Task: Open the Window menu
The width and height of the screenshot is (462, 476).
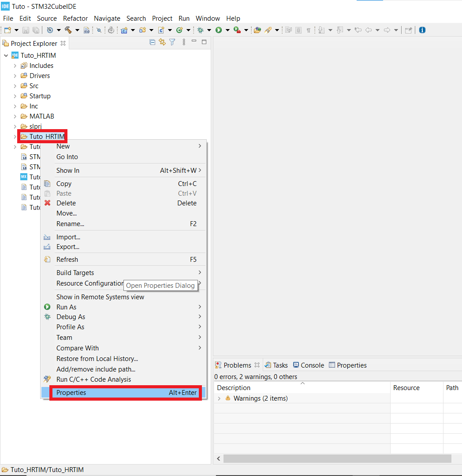Action: point(208,19)
